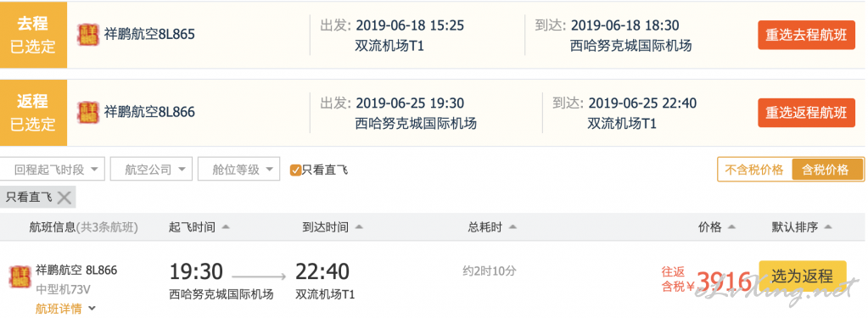Sort by 到达时间 arrow
The width and height of the screenshot is (868, 318).
[x=359, y=227]
